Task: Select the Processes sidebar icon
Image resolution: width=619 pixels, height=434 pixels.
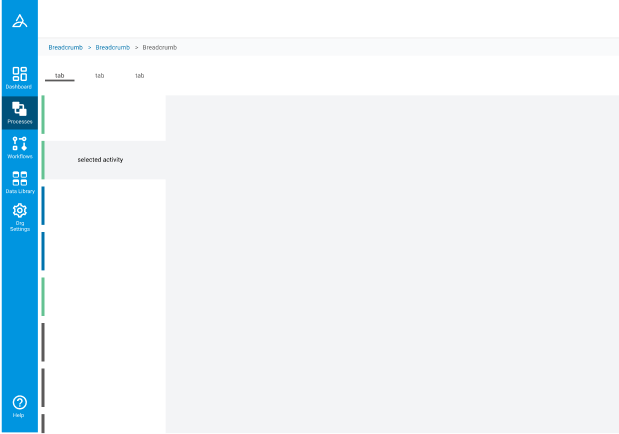Action: 19,112
